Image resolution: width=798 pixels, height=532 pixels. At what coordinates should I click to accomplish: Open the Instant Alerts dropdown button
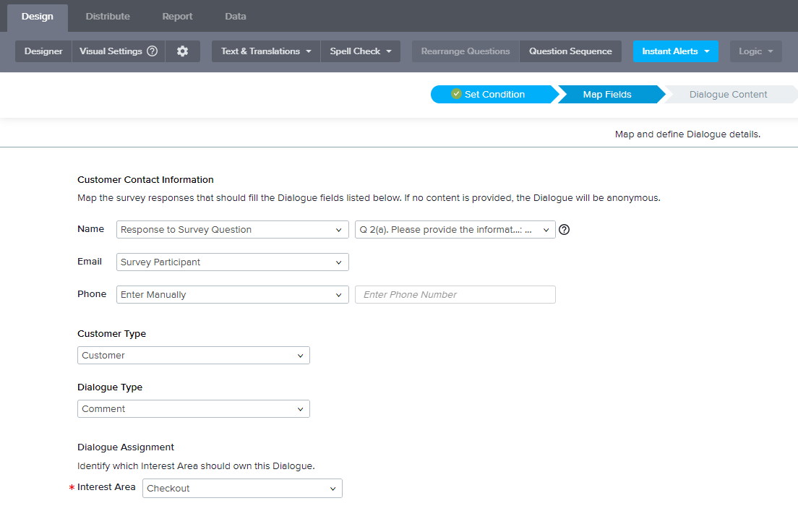coord(675,51)
